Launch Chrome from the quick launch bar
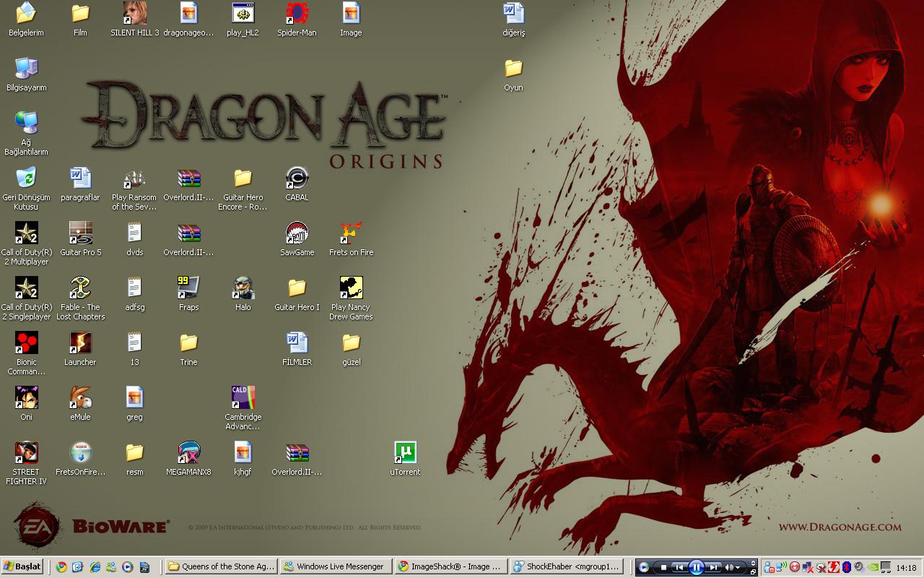924x578 pixels. click(x=61, y=567)
